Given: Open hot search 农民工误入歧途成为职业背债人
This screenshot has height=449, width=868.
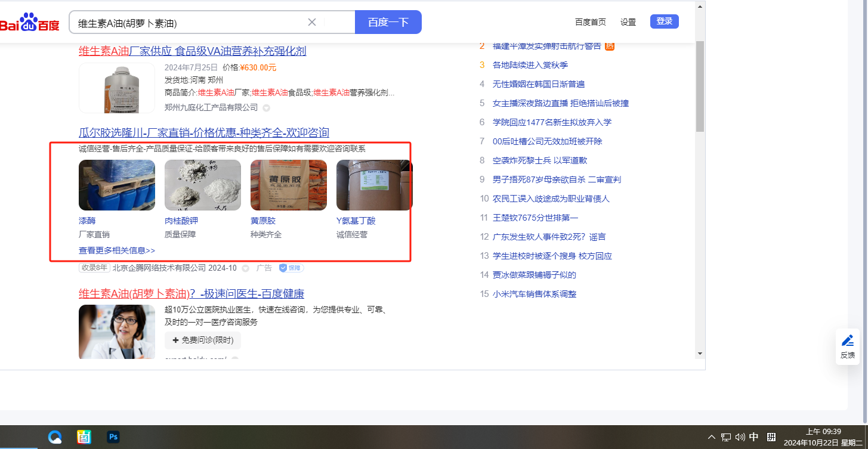Looking at the screenshot, I should 551,199.
